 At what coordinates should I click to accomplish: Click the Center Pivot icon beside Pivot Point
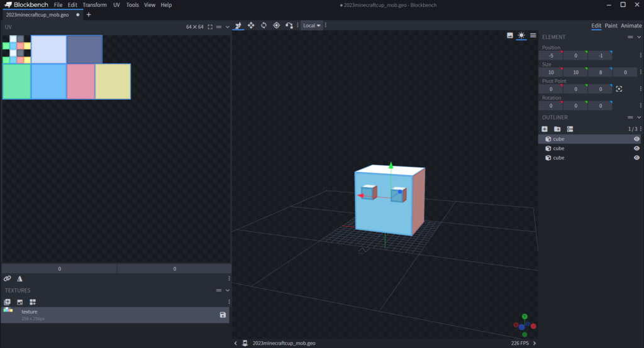tap(619, 89)
